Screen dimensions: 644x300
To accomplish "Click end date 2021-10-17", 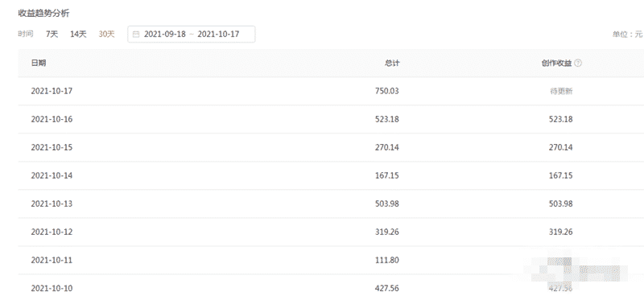I will pos(218,34).
